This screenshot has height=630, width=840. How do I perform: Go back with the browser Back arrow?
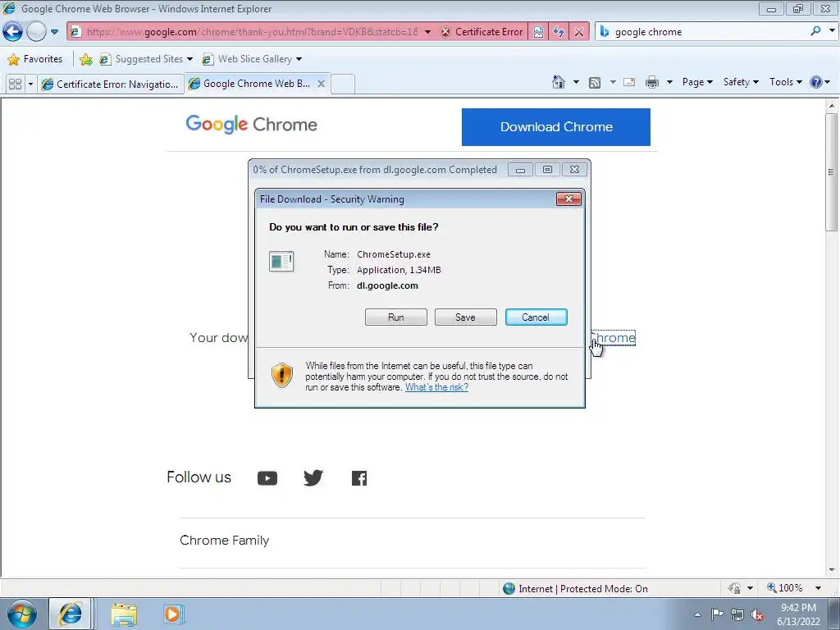point(13,32)
